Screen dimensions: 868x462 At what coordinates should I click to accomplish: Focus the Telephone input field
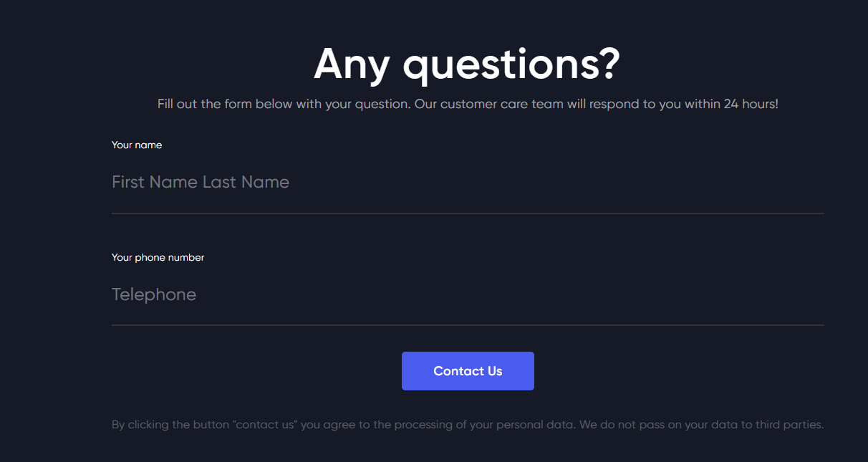pyautogui.click(x=468, y=294)
